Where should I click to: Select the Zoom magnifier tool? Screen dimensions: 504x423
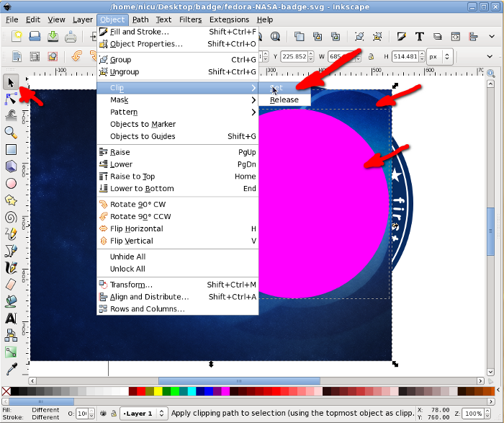click(11, 132)
